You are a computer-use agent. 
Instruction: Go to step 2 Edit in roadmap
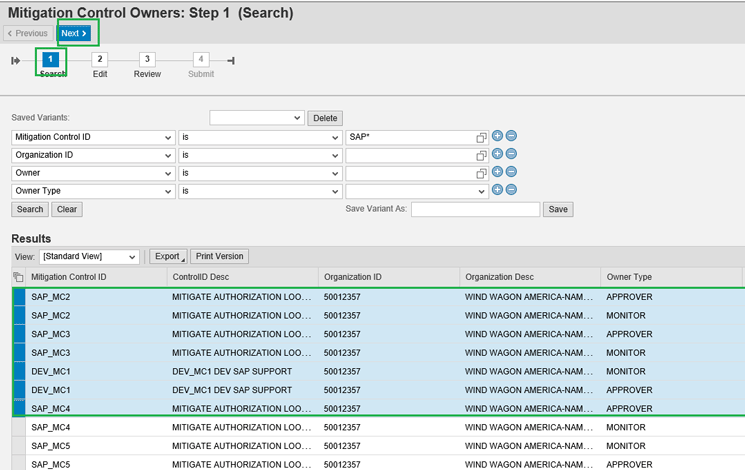tap(100, 60)
